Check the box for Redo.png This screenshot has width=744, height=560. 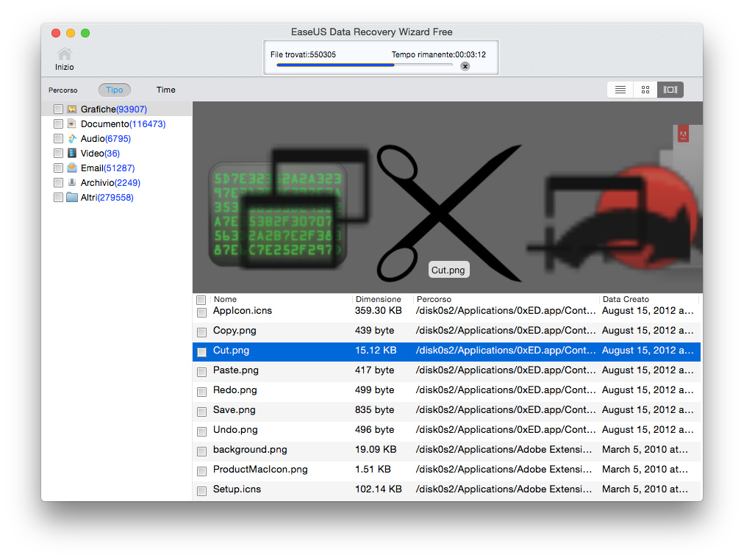pyautogui.click(x=201, y=392)
